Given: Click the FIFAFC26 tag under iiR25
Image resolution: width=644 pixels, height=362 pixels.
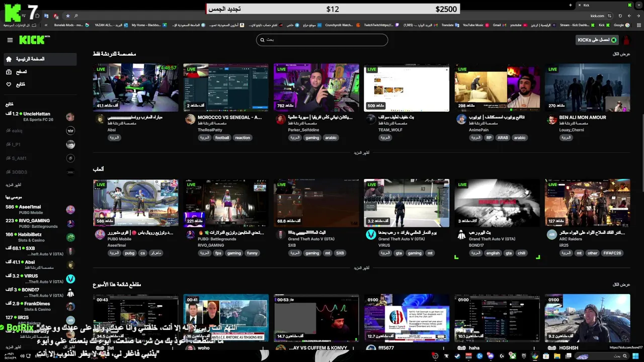Looking at the screenshot, I should 612,253.
